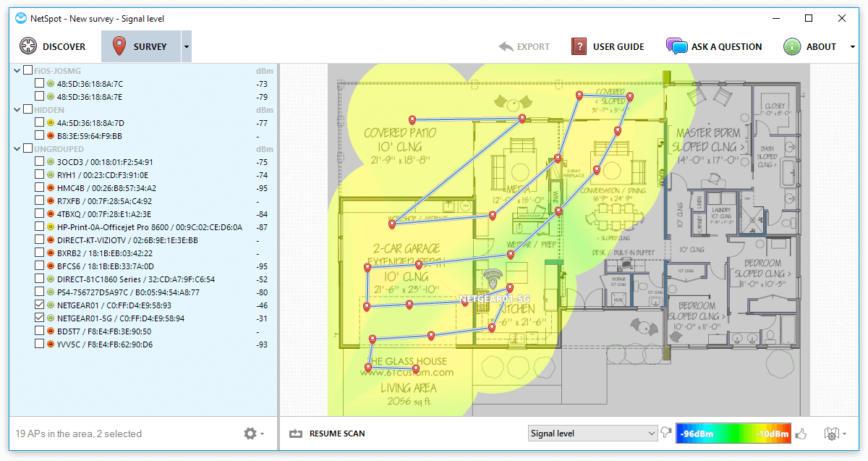Viewport: 868px width, 461px height.
Task: Click the signal icon next to 3OCD3
Action: [51, 162]
